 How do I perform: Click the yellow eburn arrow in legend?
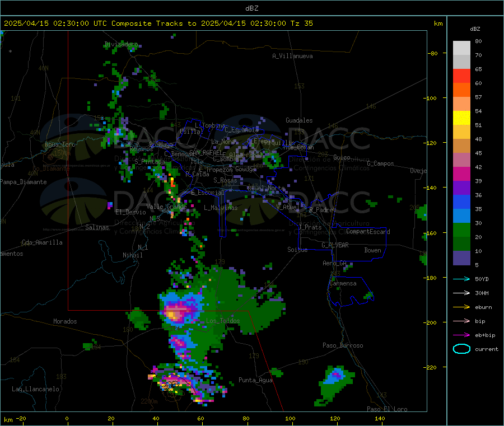click(461, 307)
